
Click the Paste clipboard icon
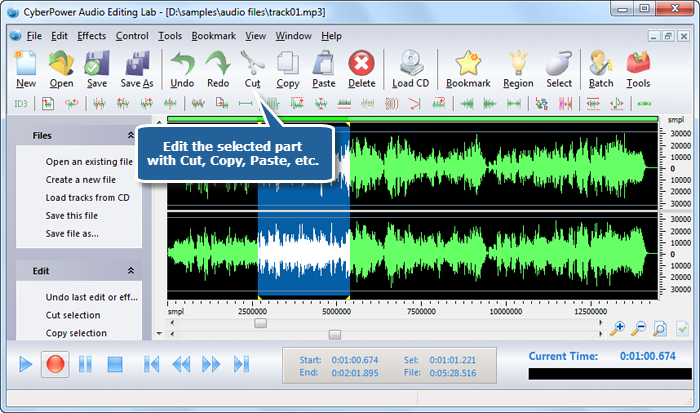pyautogui.click(x=324, y=63)
